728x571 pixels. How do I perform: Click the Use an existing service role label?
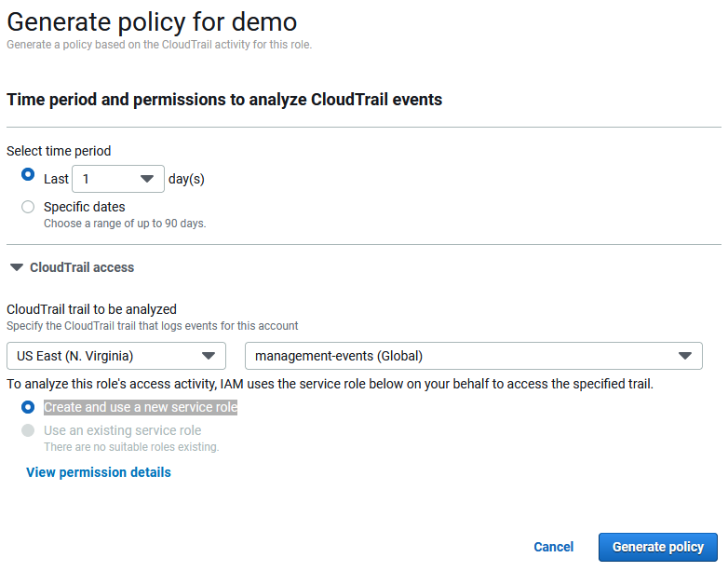[x=123, y=430]
